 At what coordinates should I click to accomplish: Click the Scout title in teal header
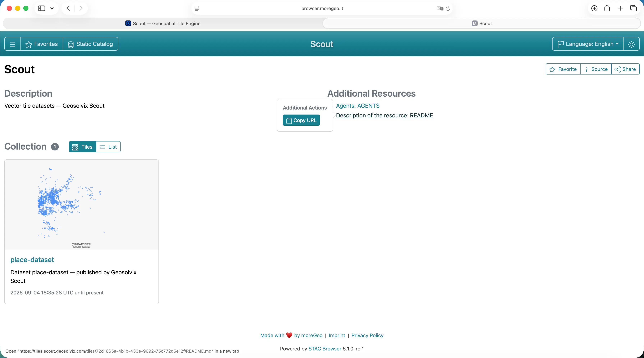pos(322,44)
